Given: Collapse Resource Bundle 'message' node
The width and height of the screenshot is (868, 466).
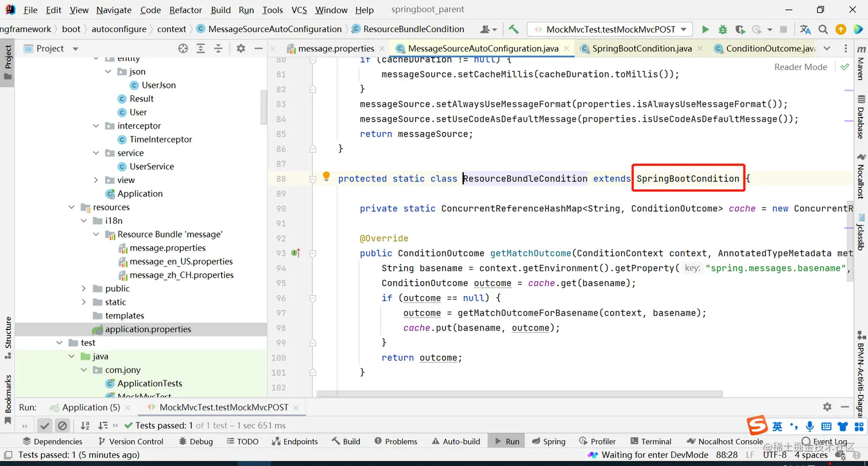Looking at the screenshot, I should coord(96,235).
